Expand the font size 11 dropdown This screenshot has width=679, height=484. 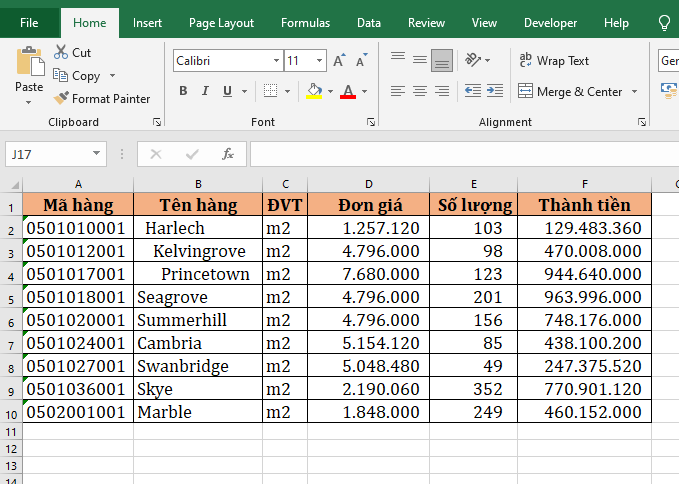[319, 61]
